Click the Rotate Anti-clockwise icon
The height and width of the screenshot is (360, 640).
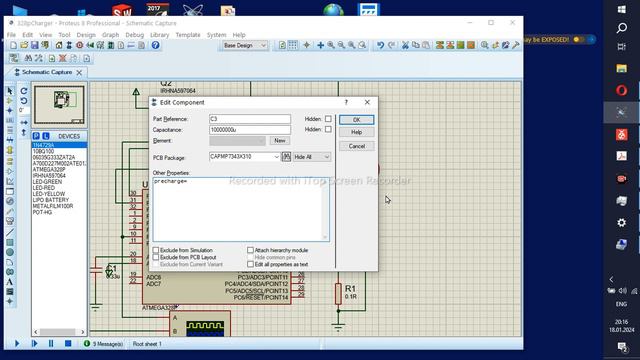(x=24, y=101)
